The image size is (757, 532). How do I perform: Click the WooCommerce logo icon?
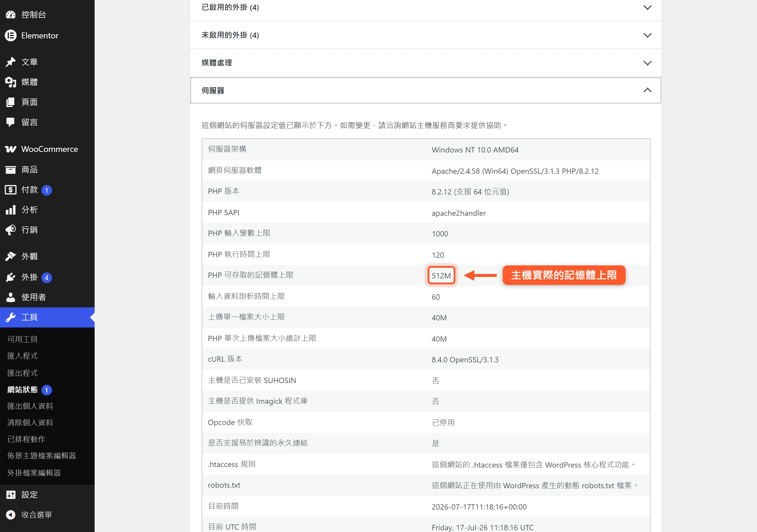click(11, 149)
